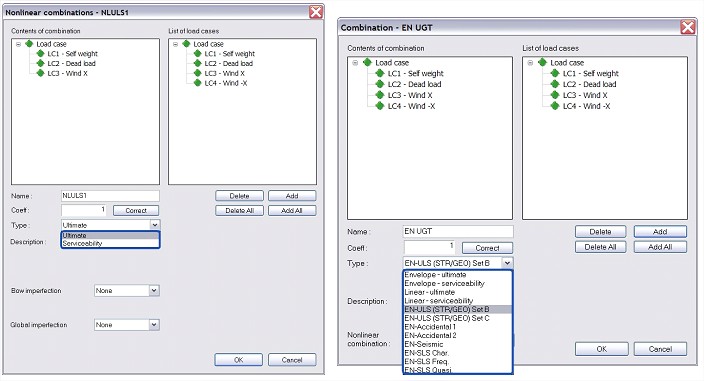Click LC3 diamond icon in NLULS1 list of load cases
Screen dimensions: 704x381
(198, 73)
